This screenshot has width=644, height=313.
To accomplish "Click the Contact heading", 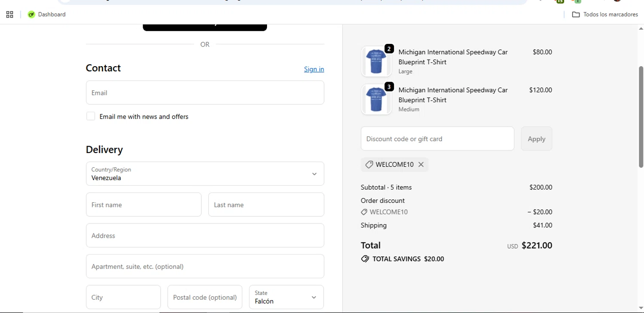I will [103, 68].
